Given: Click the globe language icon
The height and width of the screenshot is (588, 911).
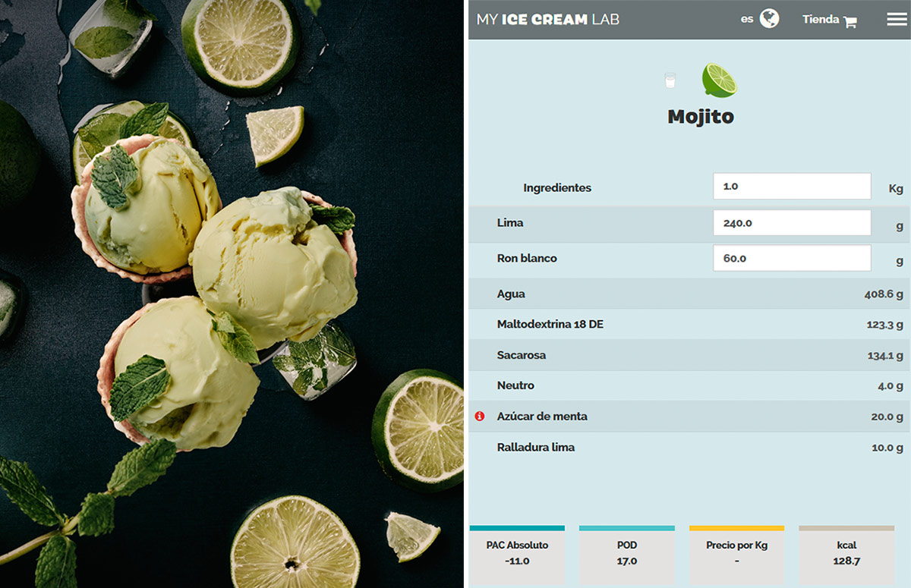Looking at the screenshot, I should tap(768, 17).
